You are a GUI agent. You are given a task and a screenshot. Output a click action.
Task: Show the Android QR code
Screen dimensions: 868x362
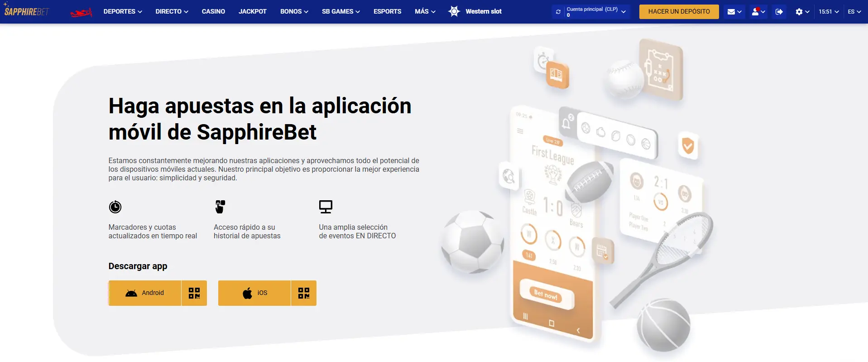click(194, 293)
